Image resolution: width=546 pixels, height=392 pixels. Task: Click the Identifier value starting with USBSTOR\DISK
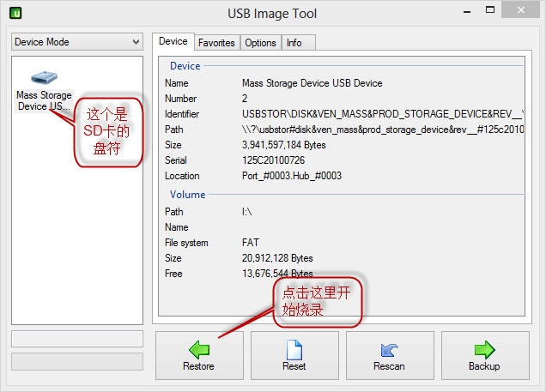pyautogui.click(x=383, y=114)
